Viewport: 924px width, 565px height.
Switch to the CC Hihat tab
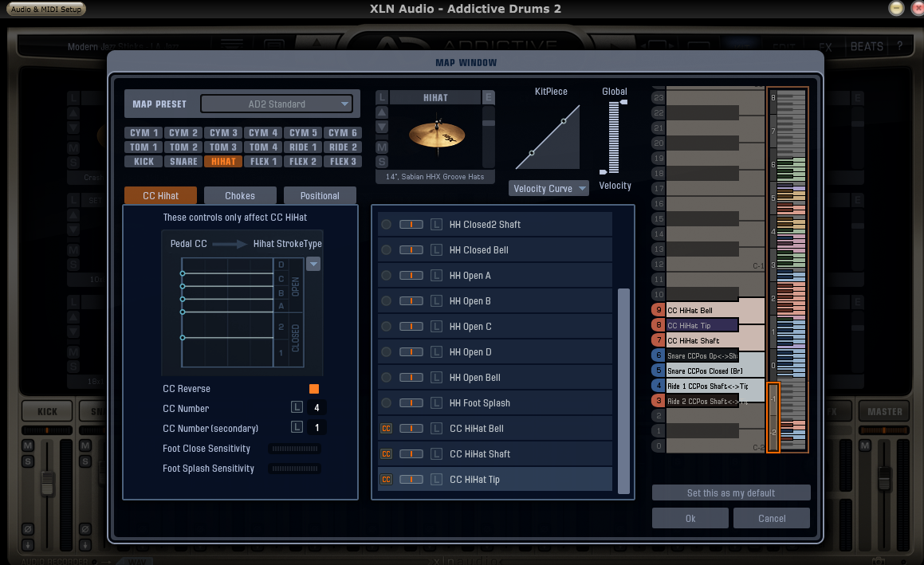coord(160,195)
